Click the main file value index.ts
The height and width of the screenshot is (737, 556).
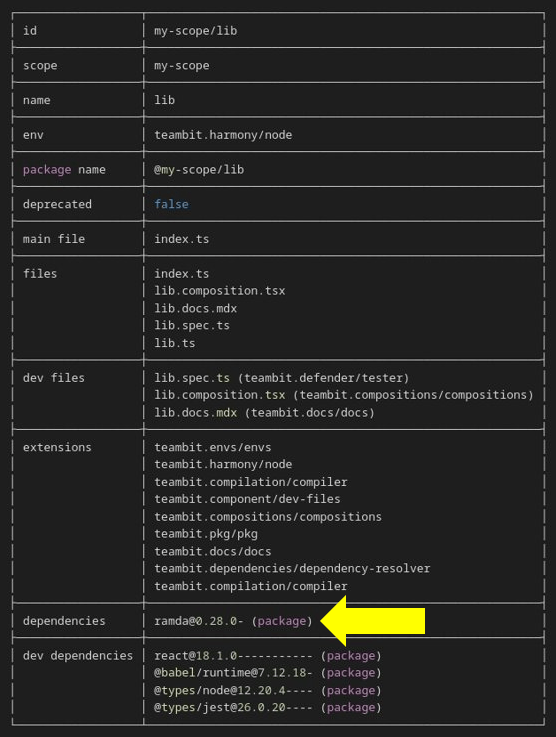tap(182, 239)
